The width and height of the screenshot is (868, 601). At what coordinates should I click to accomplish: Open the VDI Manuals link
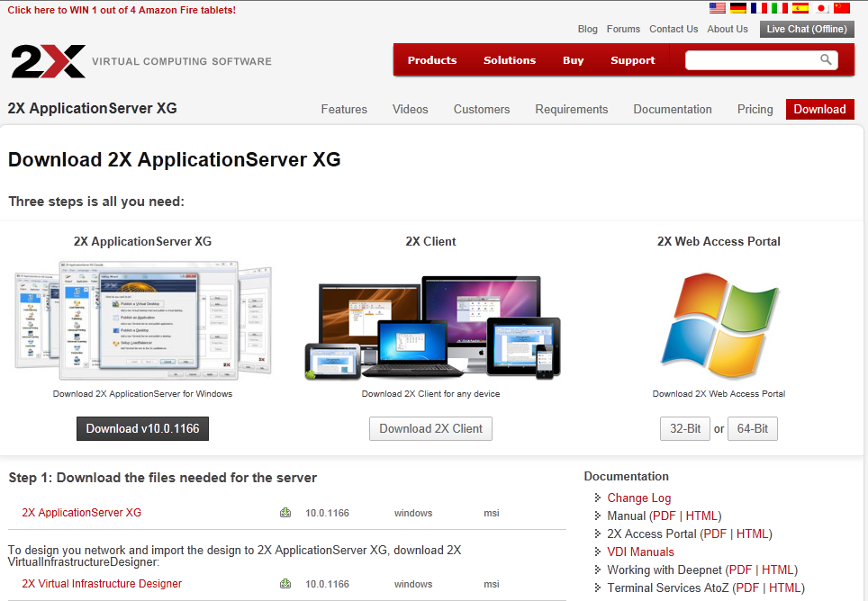point(640,552)
